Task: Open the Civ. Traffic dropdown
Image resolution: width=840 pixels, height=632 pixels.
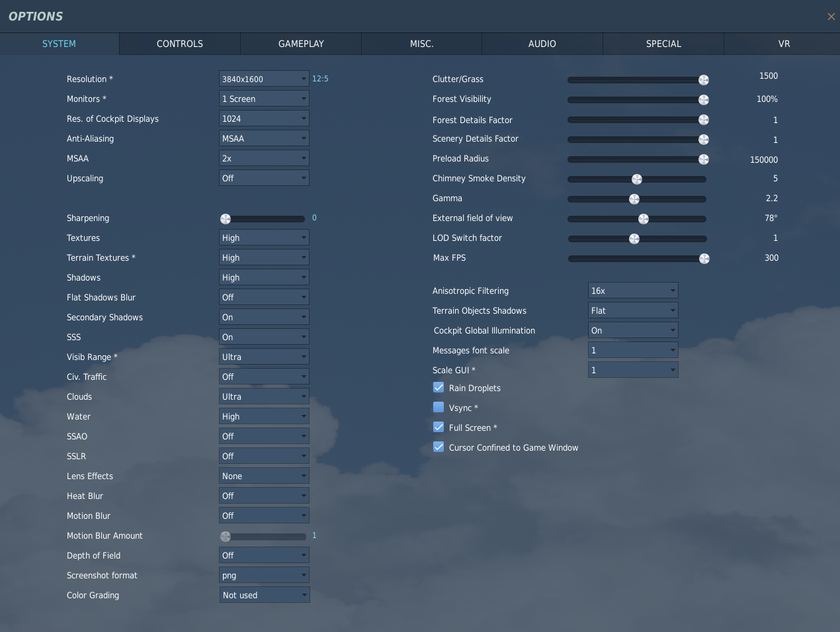Action: tap(264, 377)
